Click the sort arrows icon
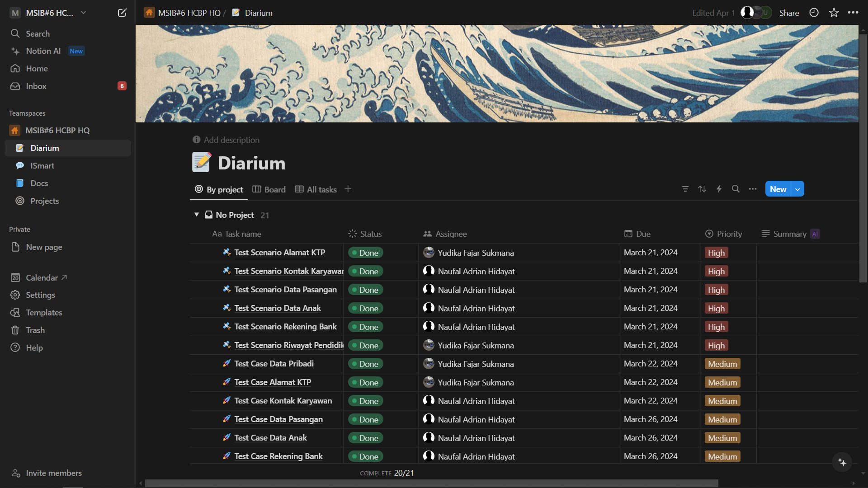This screenshot has height=488, width=868. (702, 189)
